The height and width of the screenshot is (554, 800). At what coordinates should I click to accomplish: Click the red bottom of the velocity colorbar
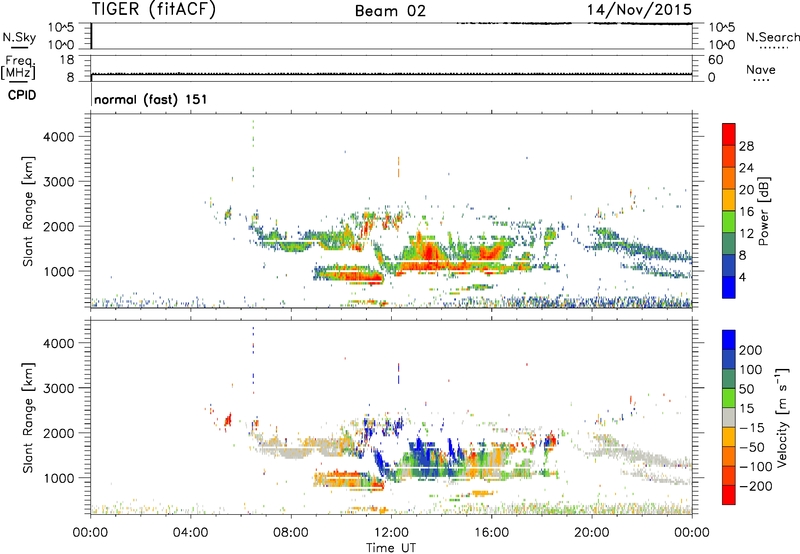(x=729, y=495)
